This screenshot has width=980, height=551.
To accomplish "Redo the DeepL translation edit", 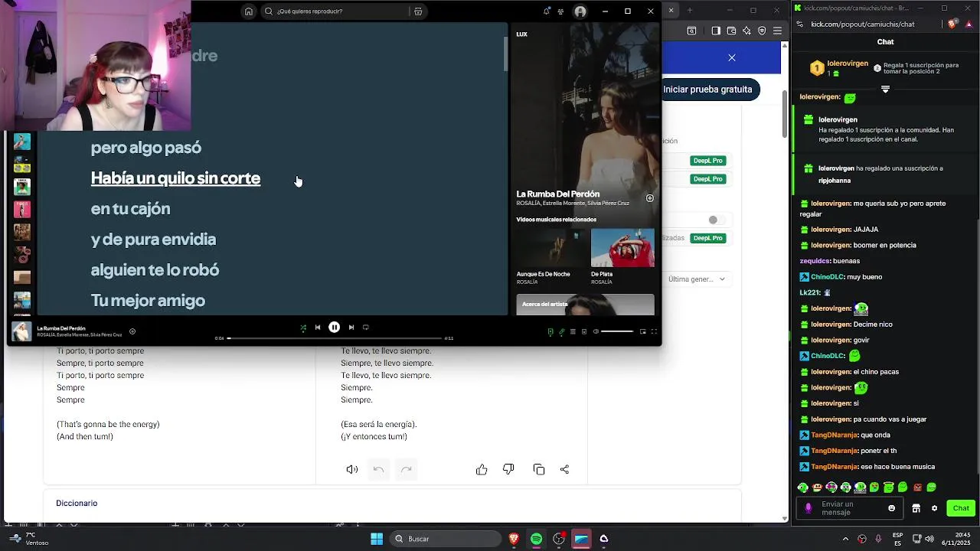I will 407,470.
